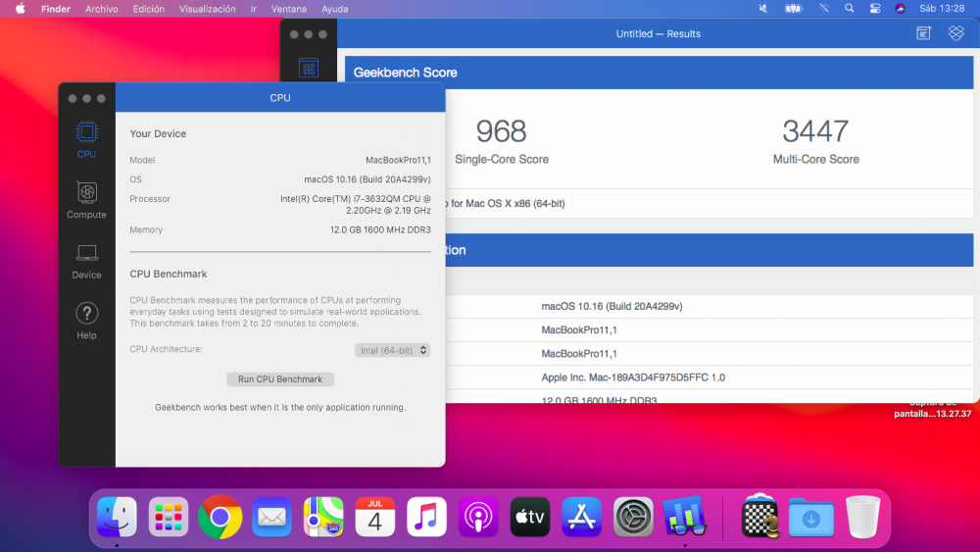Open System Preferences from the Dock
This screenshot has width=980, height=552.
[x=633, y=517]
